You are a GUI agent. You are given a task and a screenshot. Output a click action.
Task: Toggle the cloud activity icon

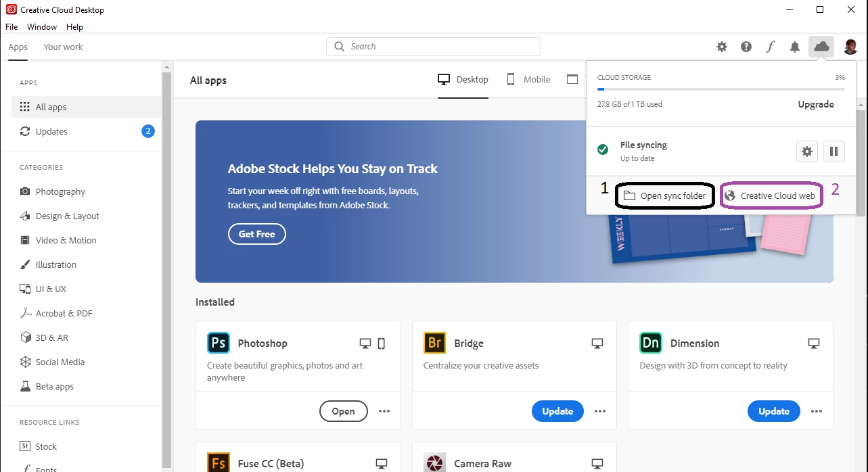821,47
